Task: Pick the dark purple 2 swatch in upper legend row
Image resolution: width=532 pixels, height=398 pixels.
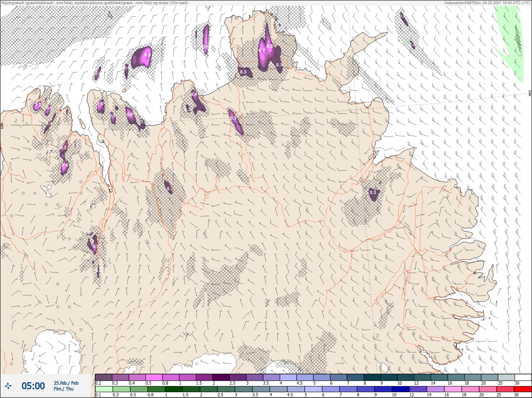Action: point(221,377)
